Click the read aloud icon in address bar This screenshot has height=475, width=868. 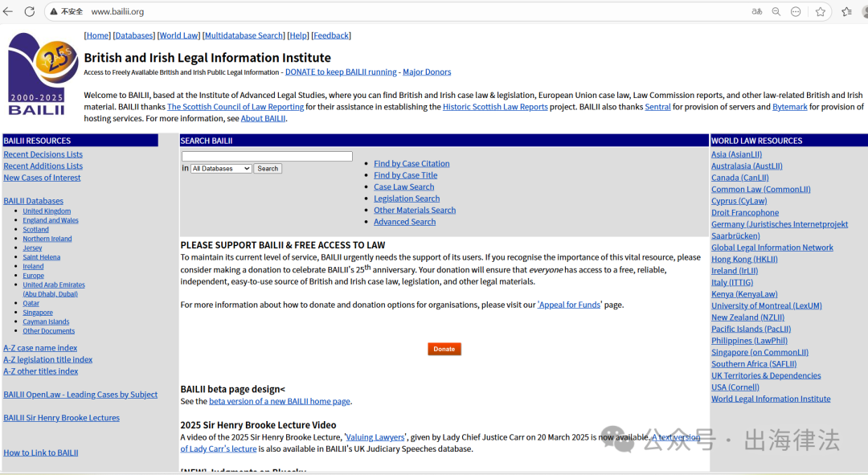coord(757,11)
